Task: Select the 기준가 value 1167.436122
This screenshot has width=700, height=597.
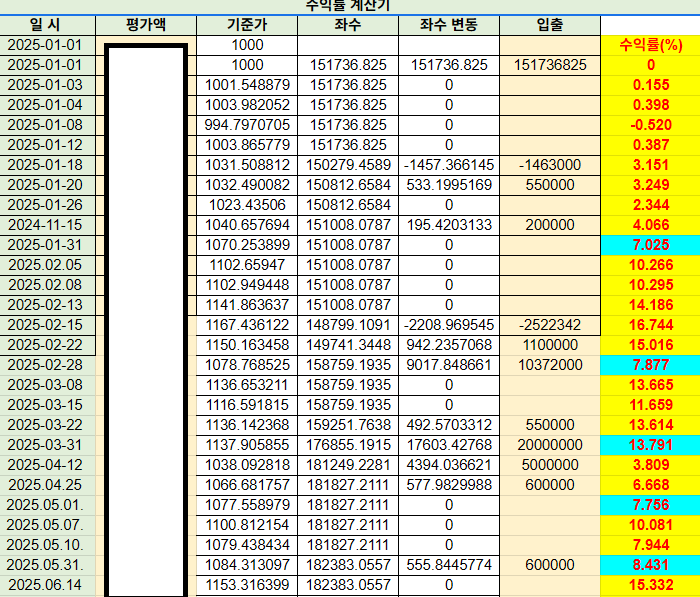Action: pos(247,325)
